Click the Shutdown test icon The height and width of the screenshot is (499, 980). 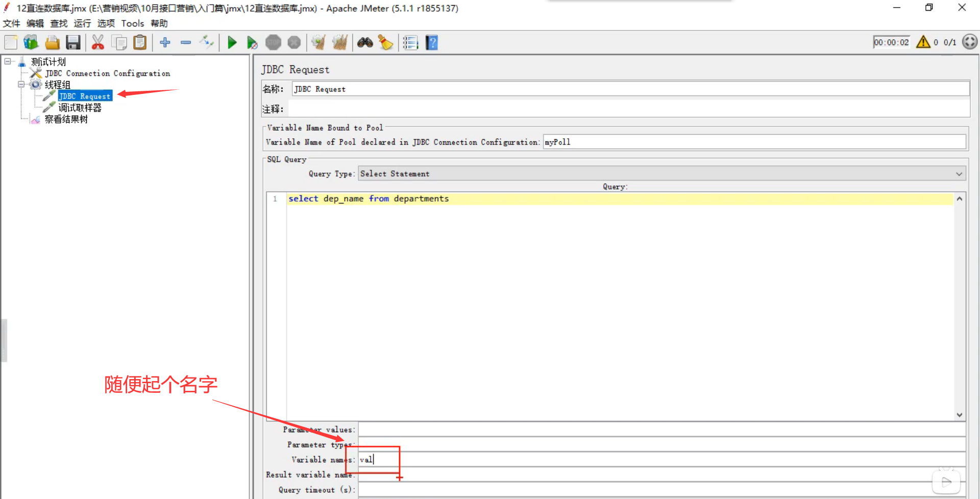click(x=294, y=42)
